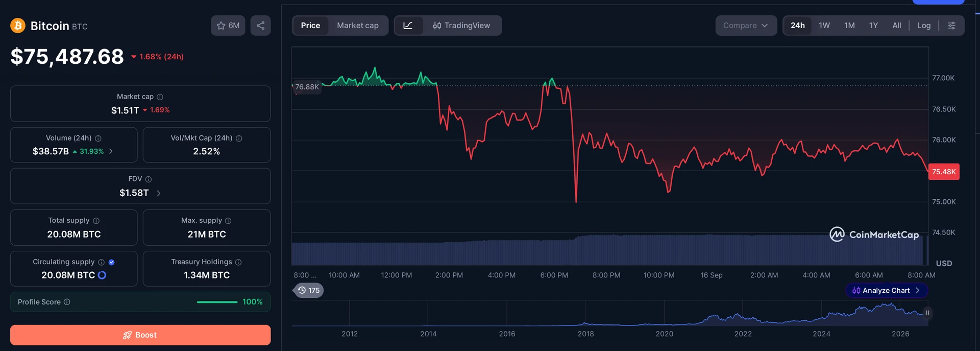
Task: Open Volume (24h) info icon
Action: pyautogui.click(x=98, y=138)
